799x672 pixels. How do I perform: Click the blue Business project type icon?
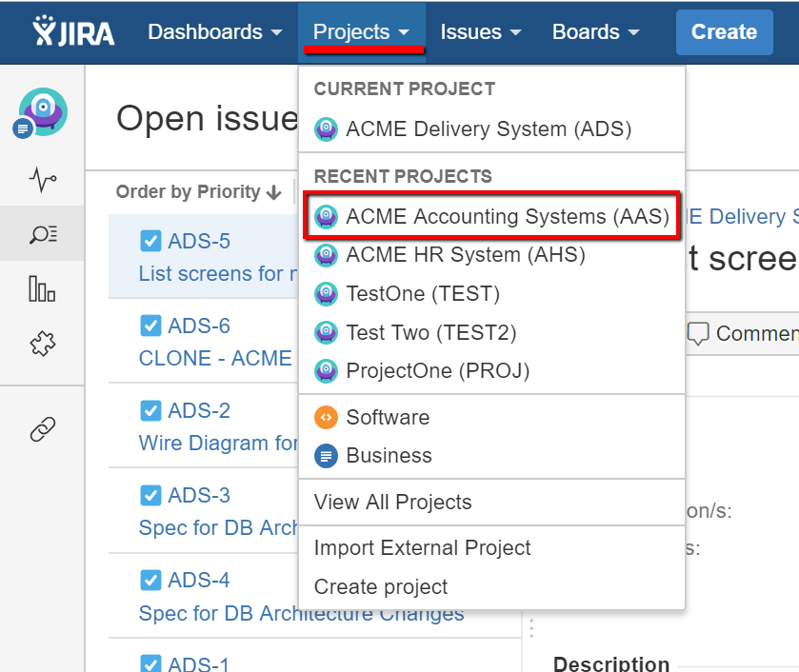coord(326,456)
